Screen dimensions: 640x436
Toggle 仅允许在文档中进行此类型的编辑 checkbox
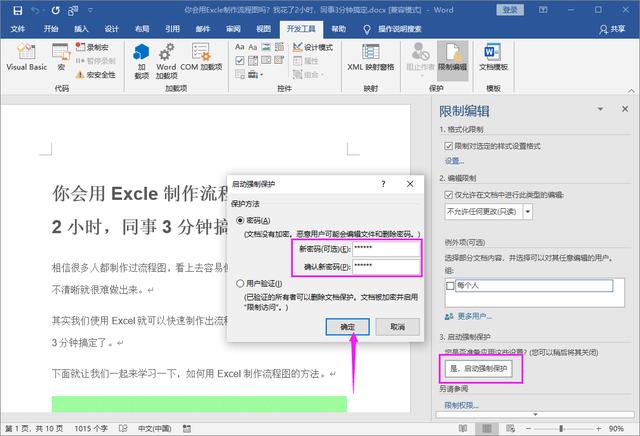[x=449, y=195]
